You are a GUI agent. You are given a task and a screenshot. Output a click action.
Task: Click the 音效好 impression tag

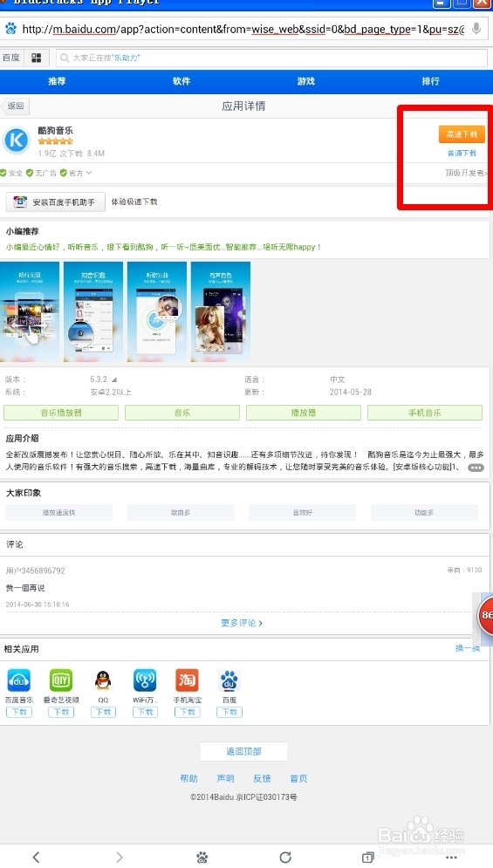(303, 513)
